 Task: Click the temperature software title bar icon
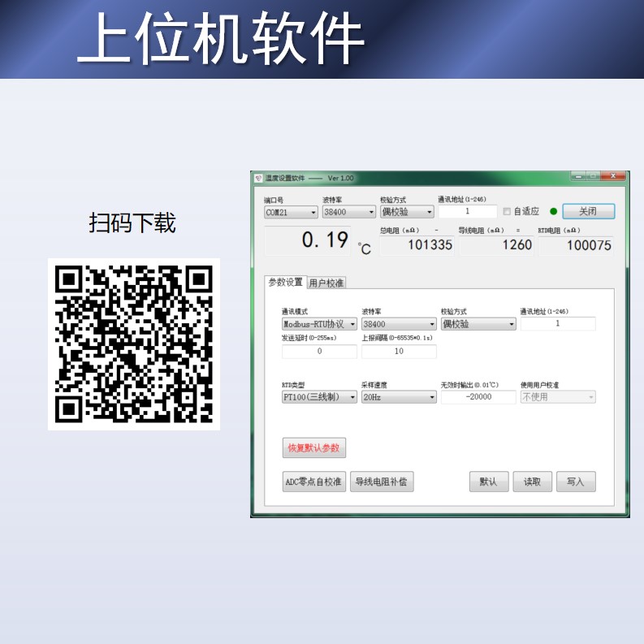point(258,178)
